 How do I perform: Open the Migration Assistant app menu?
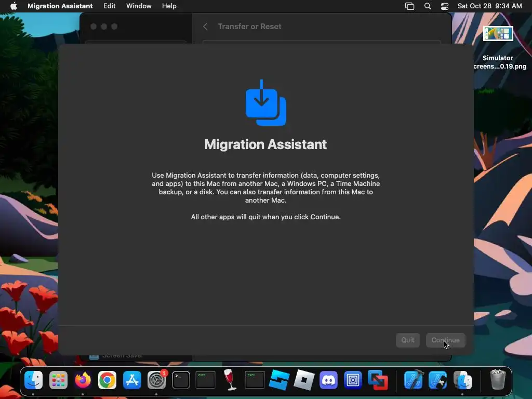point(60,6)
